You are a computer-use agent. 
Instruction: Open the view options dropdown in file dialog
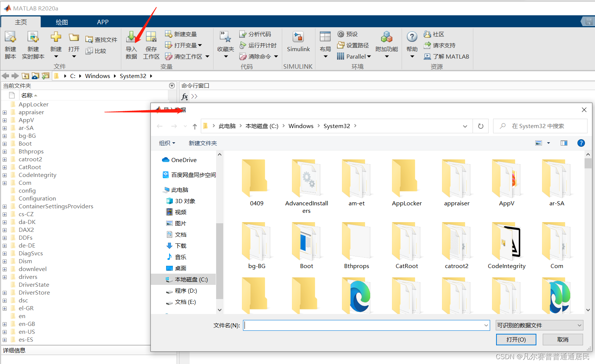(548, 143)
